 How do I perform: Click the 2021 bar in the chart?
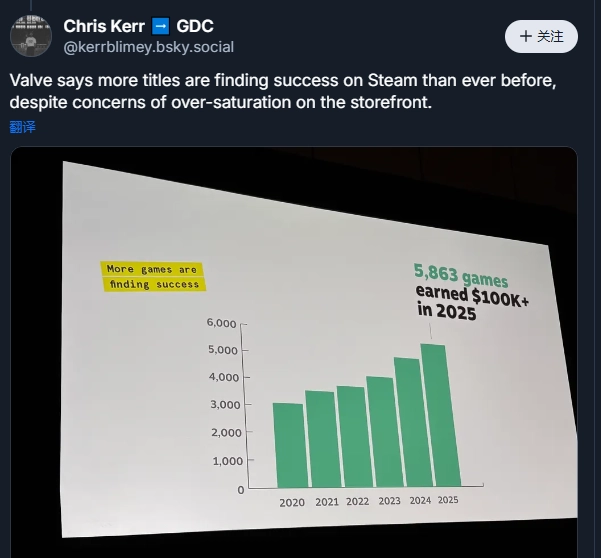coord(320,439)
